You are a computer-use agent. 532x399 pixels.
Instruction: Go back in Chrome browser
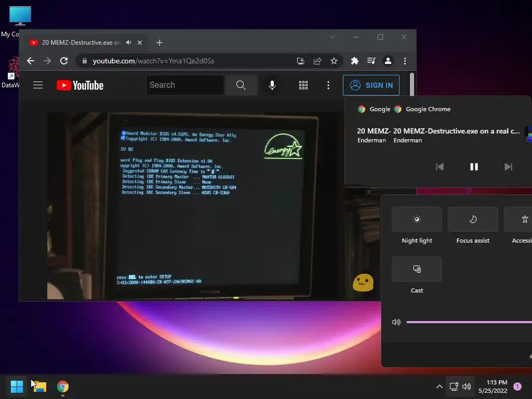coord(31,61)
